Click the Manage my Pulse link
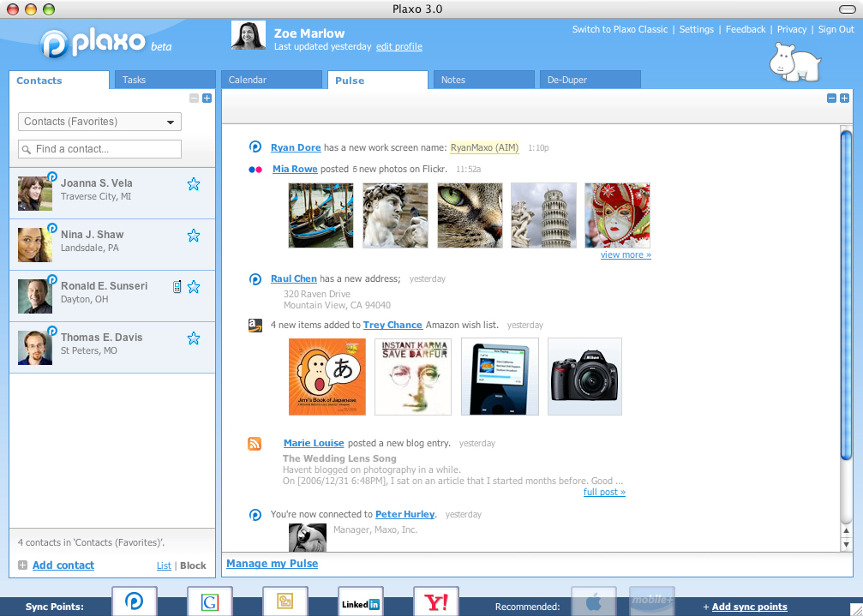 [272, 564]
